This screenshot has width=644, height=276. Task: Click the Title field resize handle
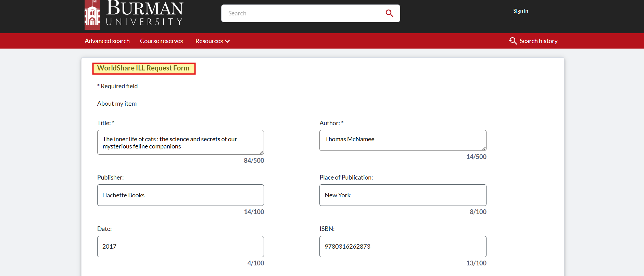click(x=262, y=152)
